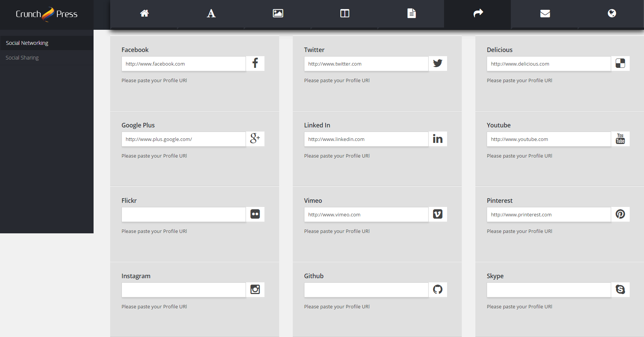Viewport: 644px width, 337px height.
Task: Click the Facebook 'f' icon
Action: pyautogui.click(x=255, y=63)
